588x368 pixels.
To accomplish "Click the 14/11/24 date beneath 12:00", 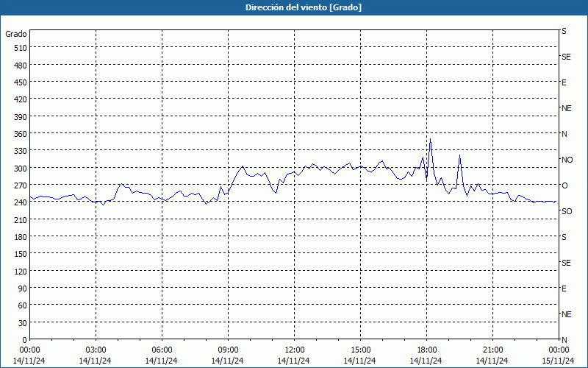I will [293, 361].
